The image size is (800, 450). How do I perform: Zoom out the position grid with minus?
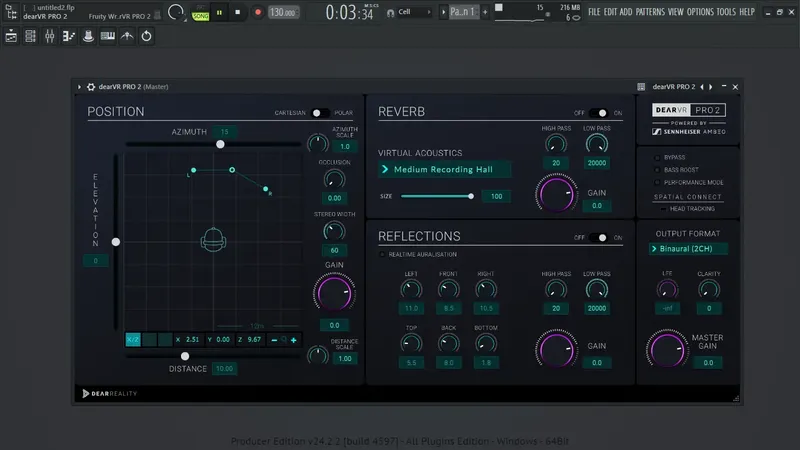[x=274, y=340]
